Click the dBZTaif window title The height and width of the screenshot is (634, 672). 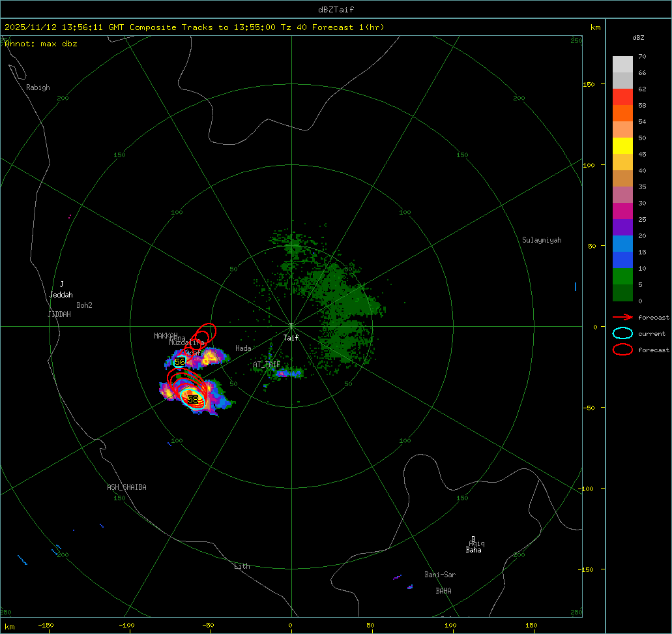click(336, 8)
